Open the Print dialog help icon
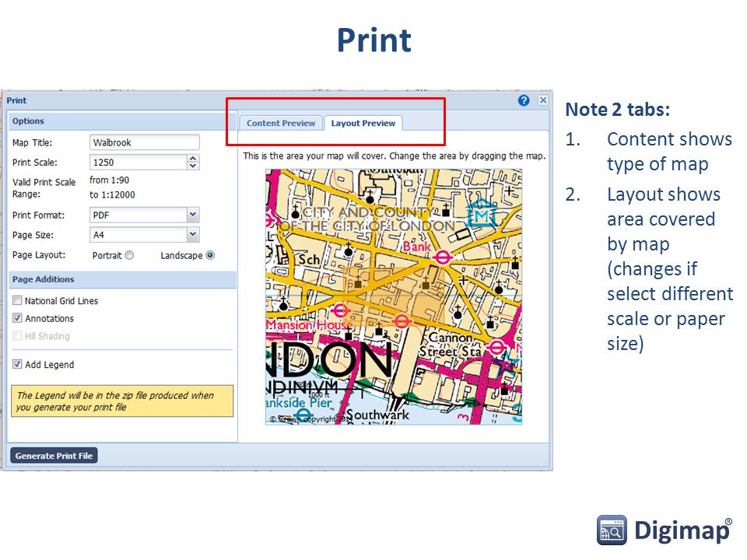 point(524,100)
